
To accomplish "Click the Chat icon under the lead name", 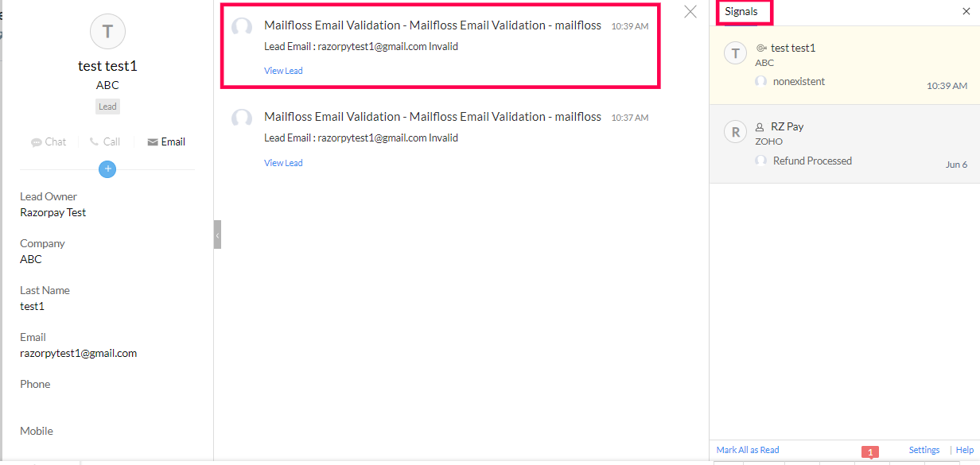I will (37, 142).
